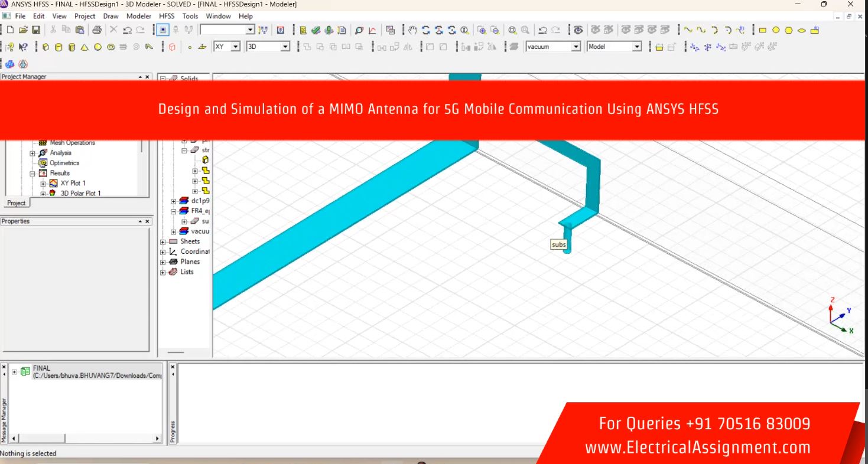Viewport: 868px width, 464px height.
Task: Select the Draw Sphere tool
Action: [97, 47]
